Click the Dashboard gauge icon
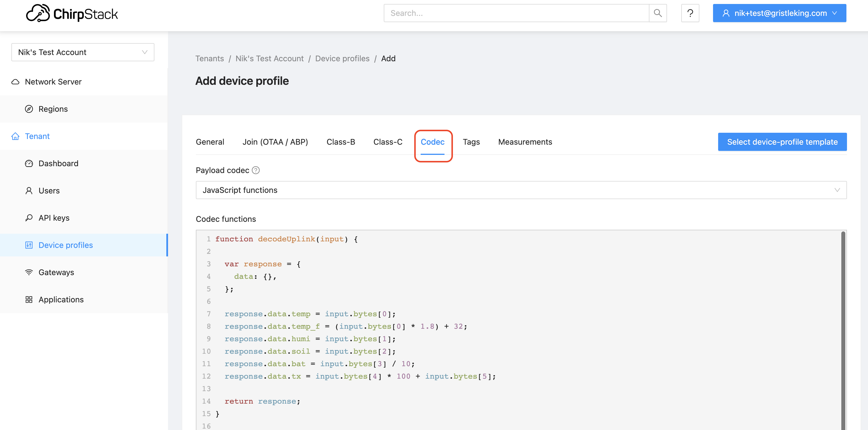 coord(29,163)
